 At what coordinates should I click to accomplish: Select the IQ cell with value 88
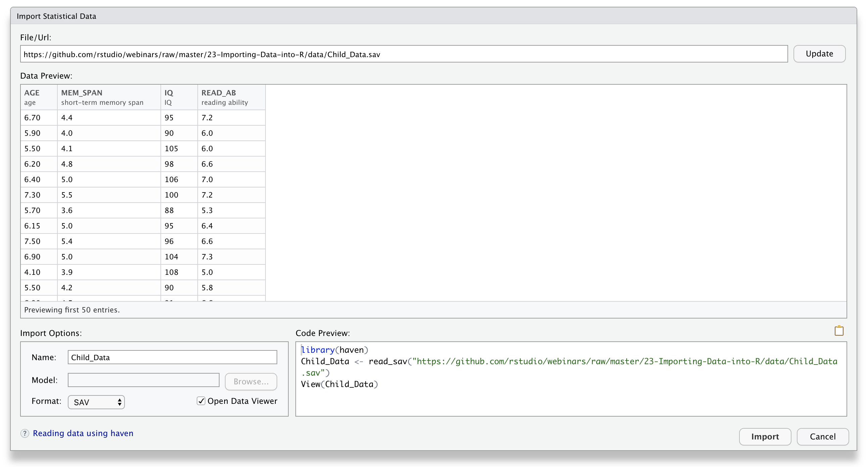[179, 211]
